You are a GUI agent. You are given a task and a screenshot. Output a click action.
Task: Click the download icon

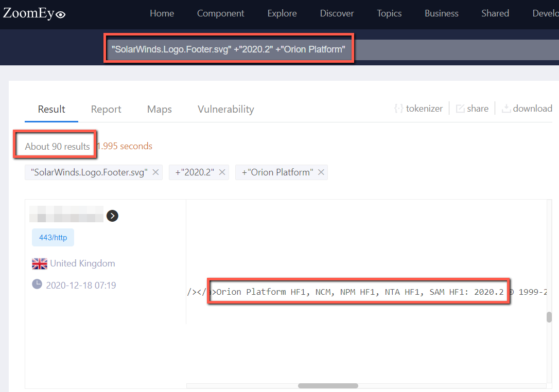pos(506,109)
